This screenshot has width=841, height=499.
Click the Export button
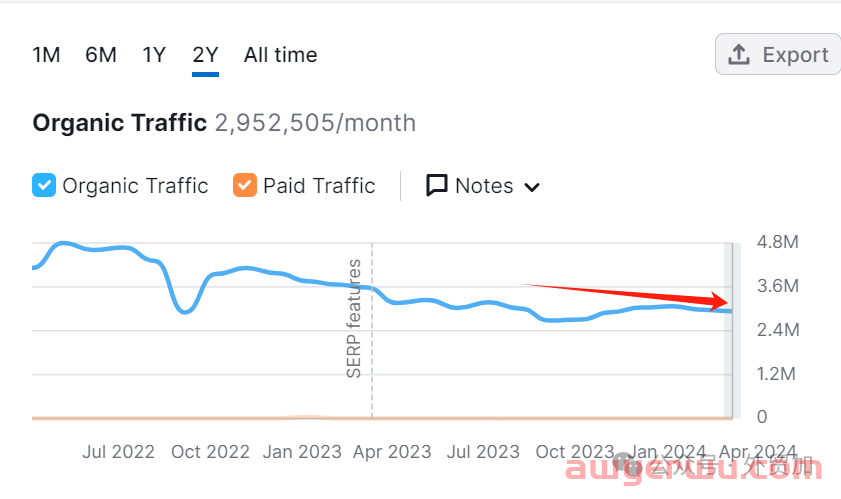(778, 54)
